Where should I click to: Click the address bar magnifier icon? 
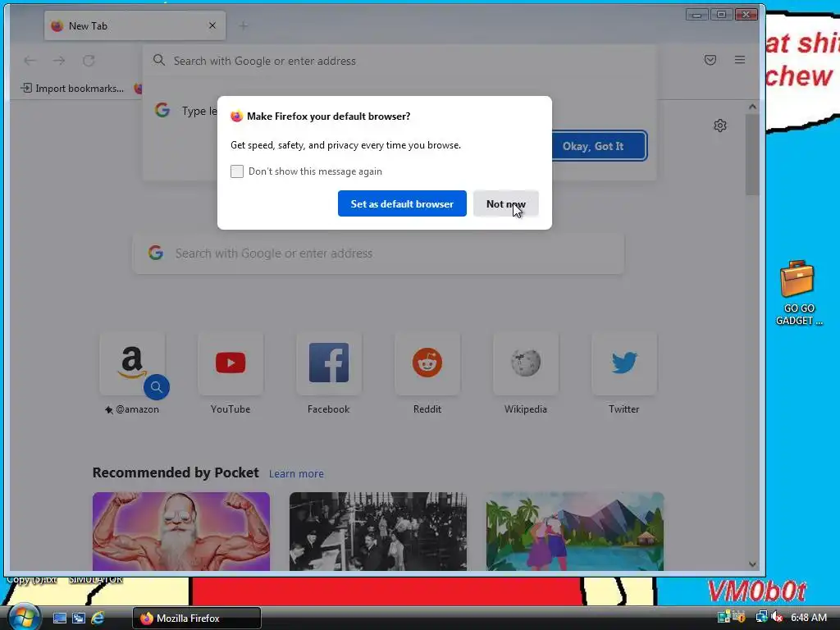158,60
